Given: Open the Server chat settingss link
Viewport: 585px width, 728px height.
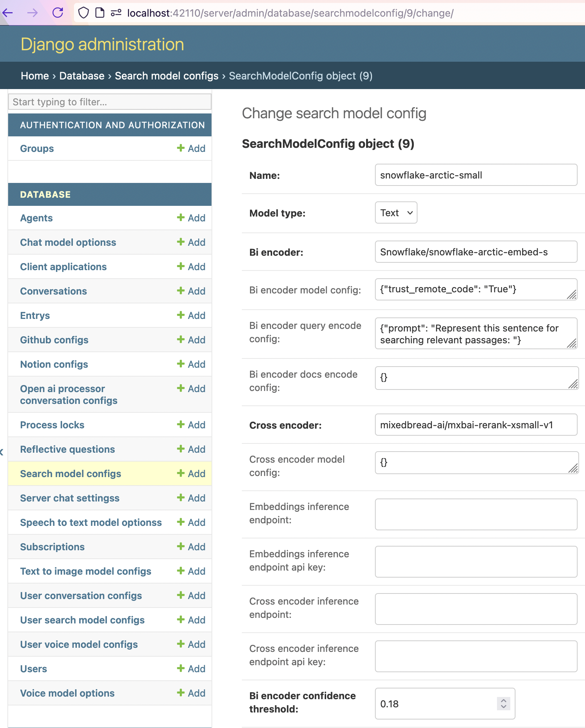Looking at the screenshot, I should tap(70, 498).
